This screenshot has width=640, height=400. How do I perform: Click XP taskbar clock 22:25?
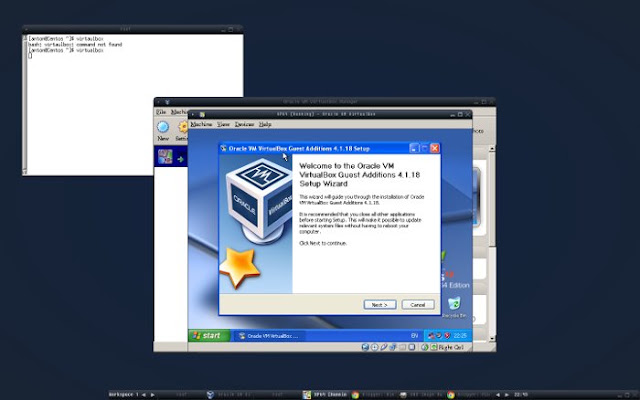point(460,336)
